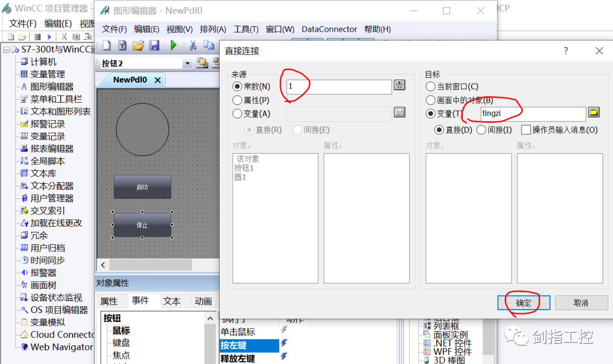Select 当前窗口(C) as the target
This screenshot has width=613, height=364.
pyautogui.click(x=431, y=86)
